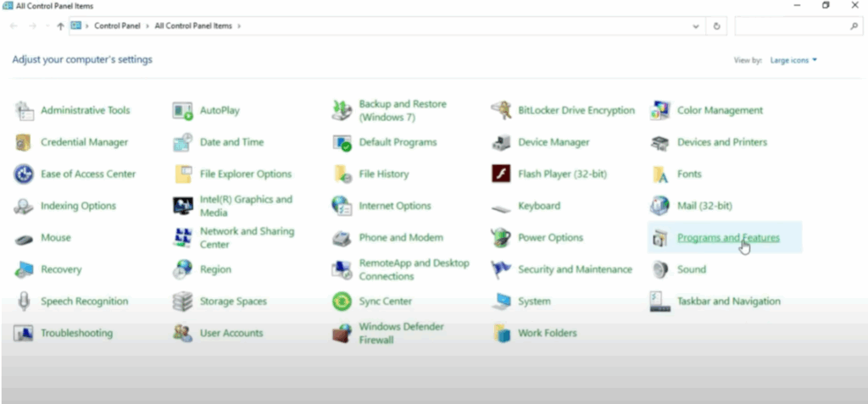Open the Windows Defender Firewall icon

click(x=342, y=333)
